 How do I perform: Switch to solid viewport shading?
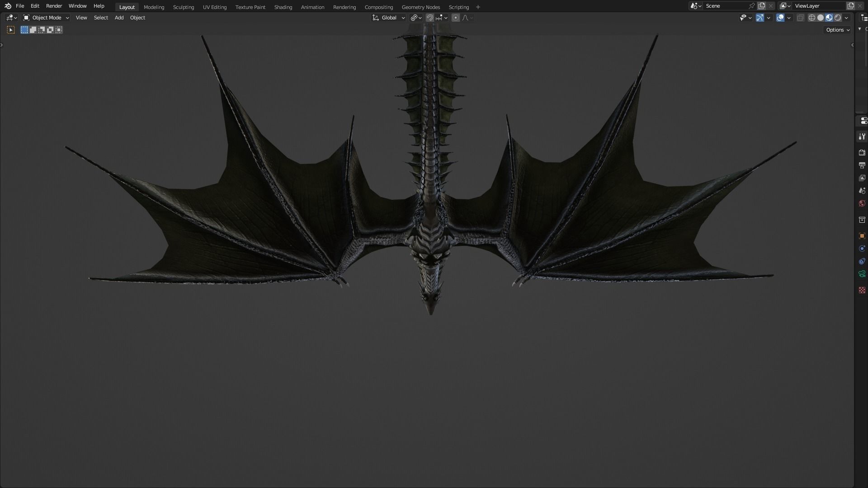pyautogui.click(x=821, y=18)
